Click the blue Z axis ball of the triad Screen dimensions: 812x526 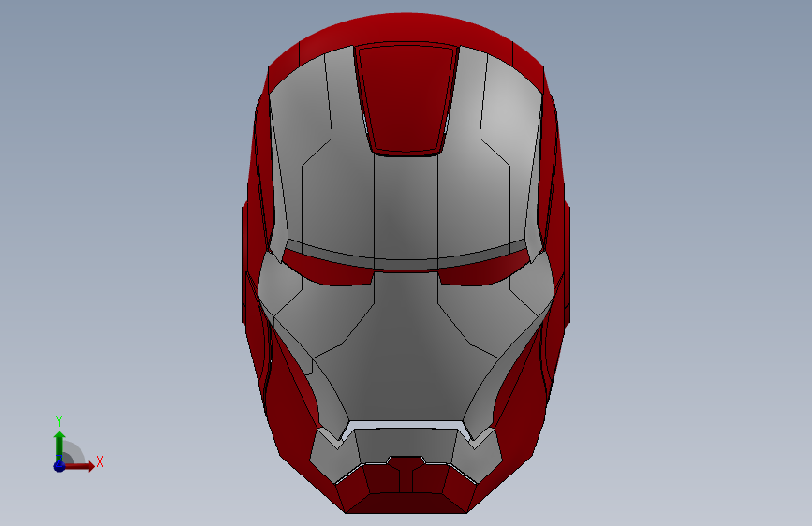click(59, 466)
